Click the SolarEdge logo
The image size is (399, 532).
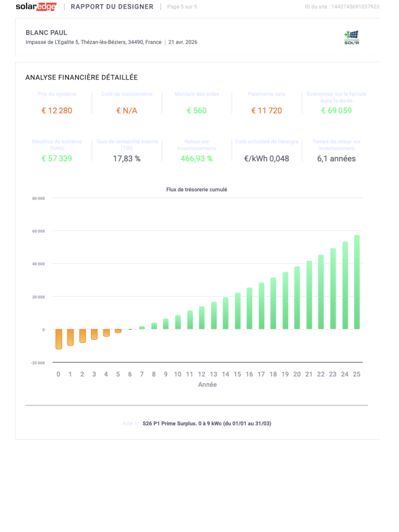36,7
